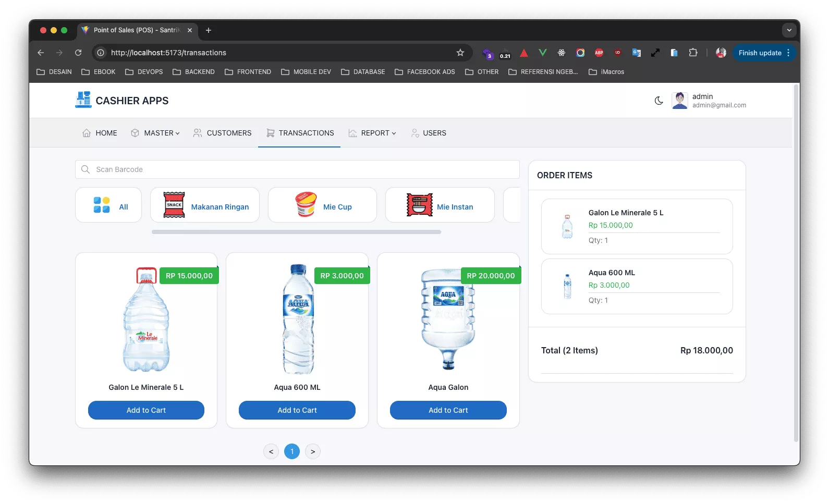Image resolution: width=829 pixels, height=504 pixels.
Task: Expand the Master dropdown menu
Action: (x=155, y=133)
